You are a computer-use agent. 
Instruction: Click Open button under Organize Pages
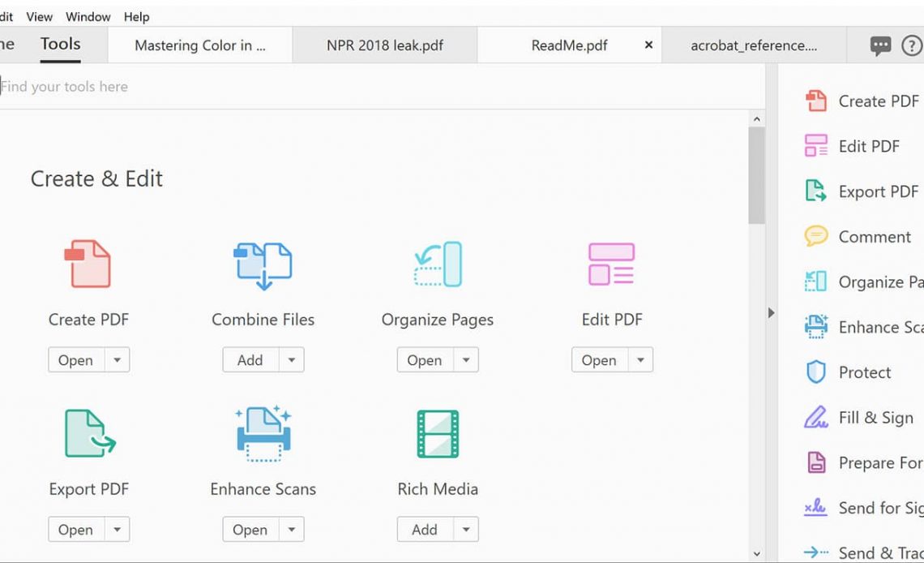coord(425,360)
